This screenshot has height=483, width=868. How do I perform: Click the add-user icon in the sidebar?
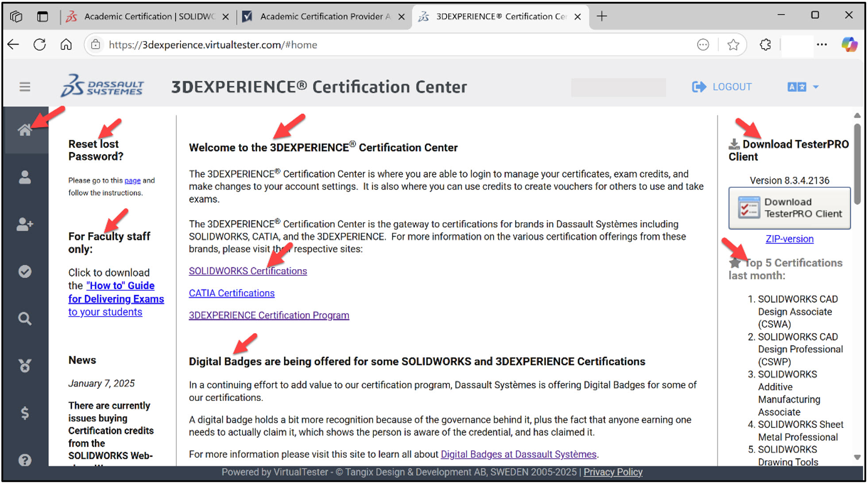tap(25, 224)
